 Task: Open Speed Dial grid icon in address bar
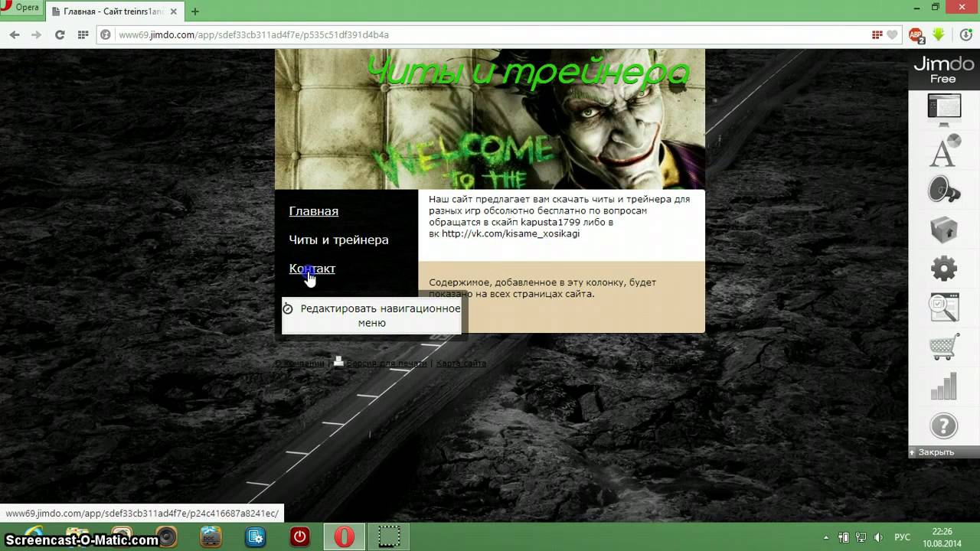[877, 34]
